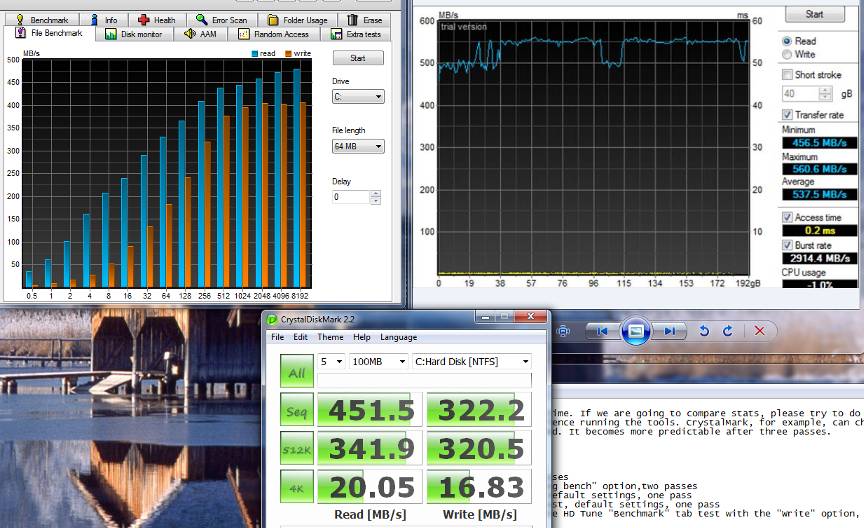Open the test size dropdown showing 100MB

pos(379,362)
